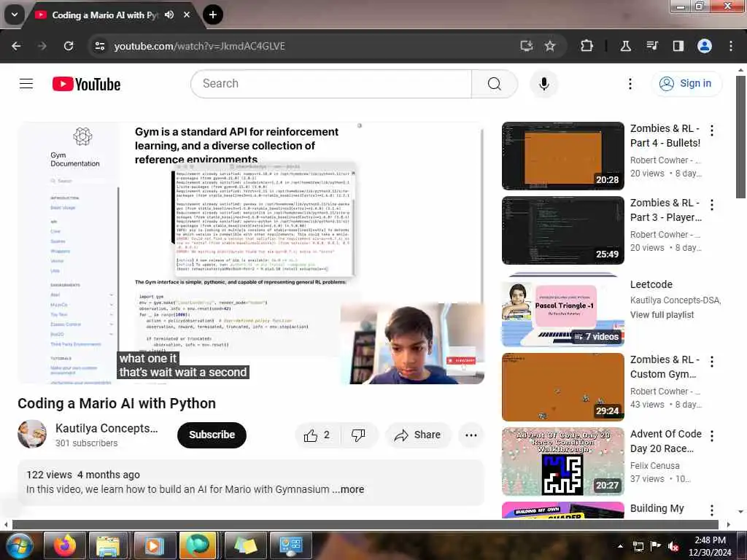The height and width of the screenshot is (560, 747).
Task: Search with your voice microphone
Action: (x=543, y=84)
